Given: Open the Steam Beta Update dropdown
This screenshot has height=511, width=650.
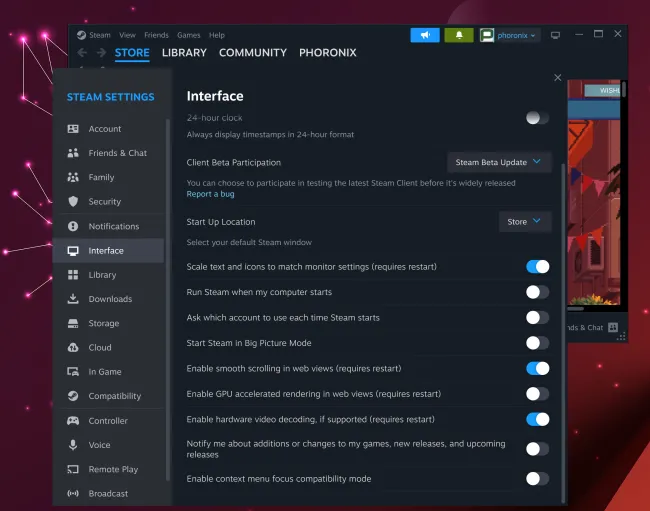Looking at the screenshot, I should (498, 162).
